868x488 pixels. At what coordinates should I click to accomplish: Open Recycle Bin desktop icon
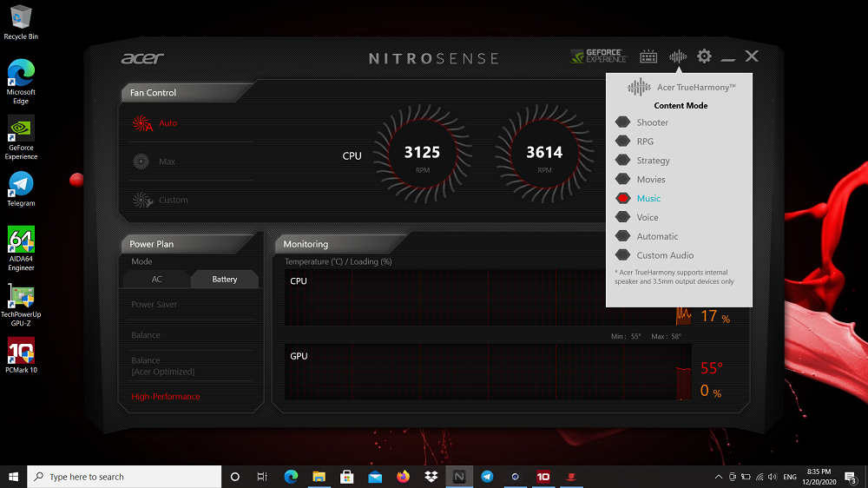(21, 23)
